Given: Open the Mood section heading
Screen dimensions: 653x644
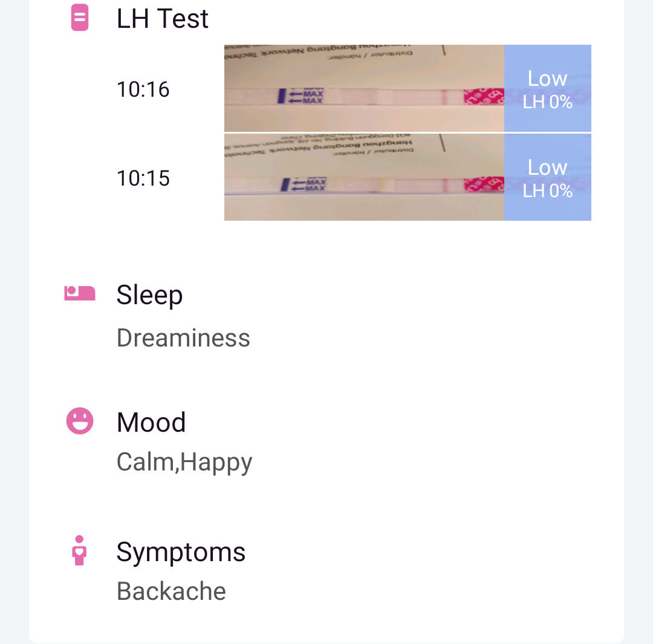Looking at the screenshot, I should click(x=151, y=423).
